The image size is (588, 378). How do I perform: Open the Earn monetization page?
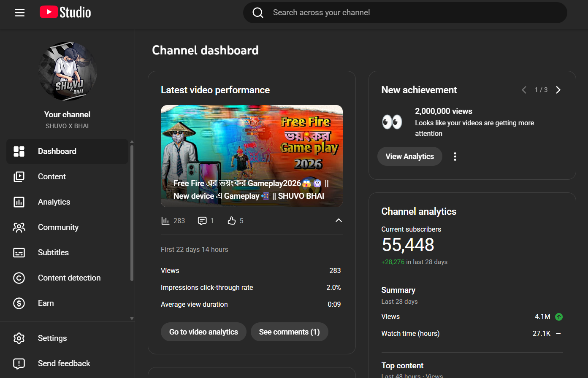pos(46,303)
